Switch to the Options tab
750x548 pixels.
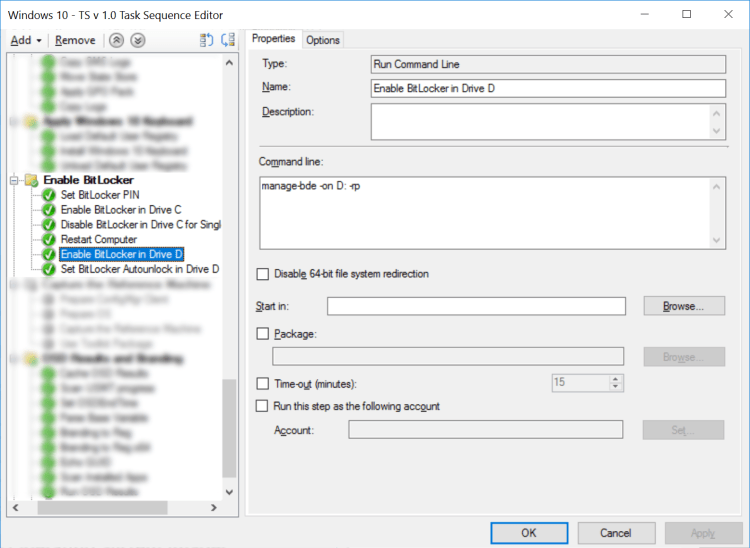pyautogui.click(x=323, y=40)
